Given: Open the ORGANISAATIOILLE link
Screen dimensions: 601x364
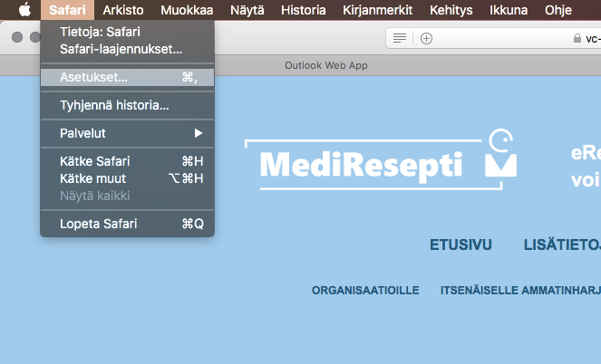Looking at the screenshot, I should coord(365,291).
